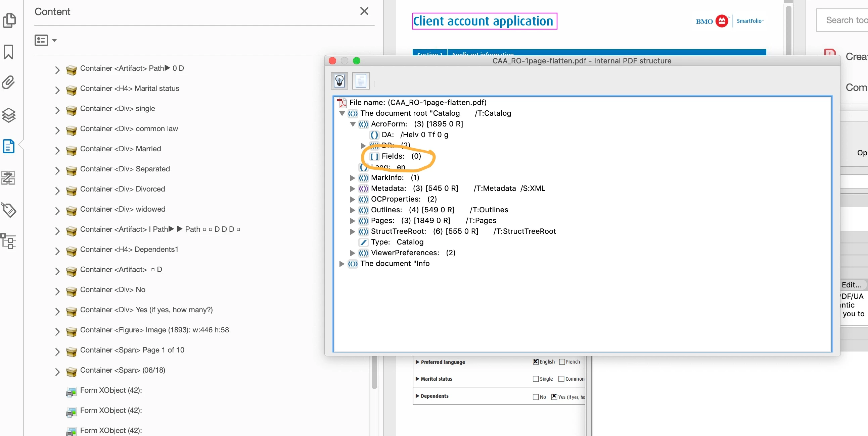Viewport: 868px width, 436px height.
Task: Check the No dependents checkbox
Action: point(536,397)
